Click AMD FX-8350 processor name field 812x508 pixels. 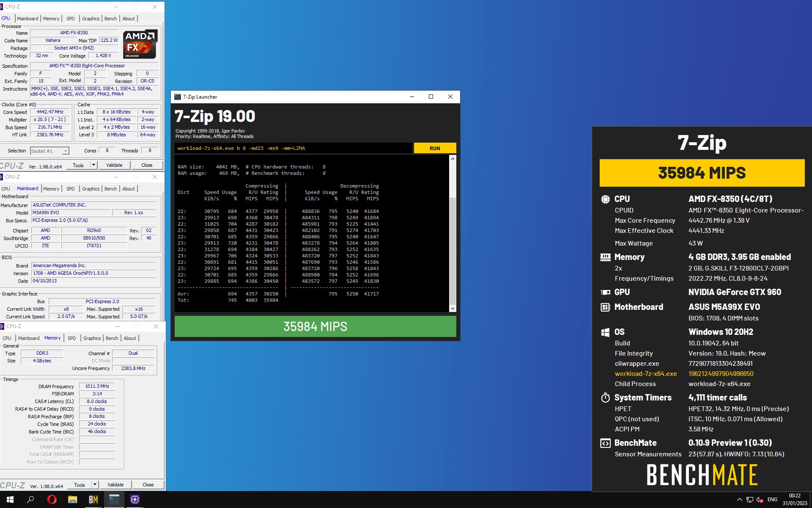pyautogui.click(x=74, y=33)
